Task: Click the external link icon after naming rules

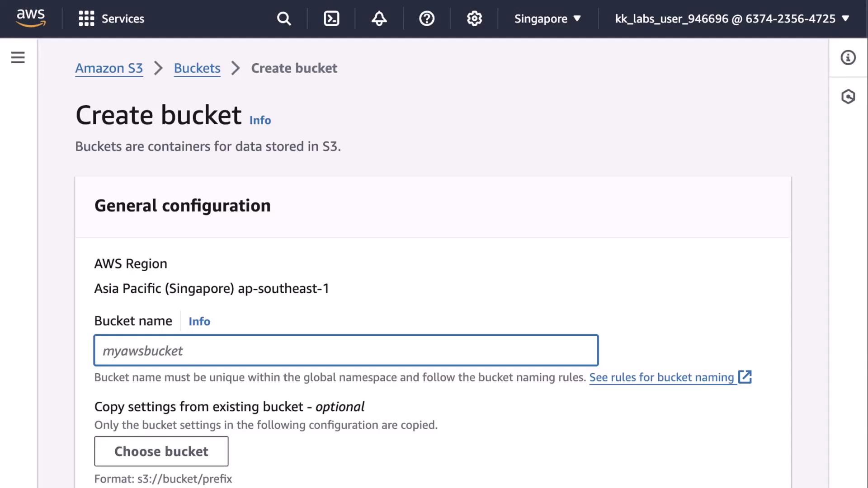Action: 745,377
